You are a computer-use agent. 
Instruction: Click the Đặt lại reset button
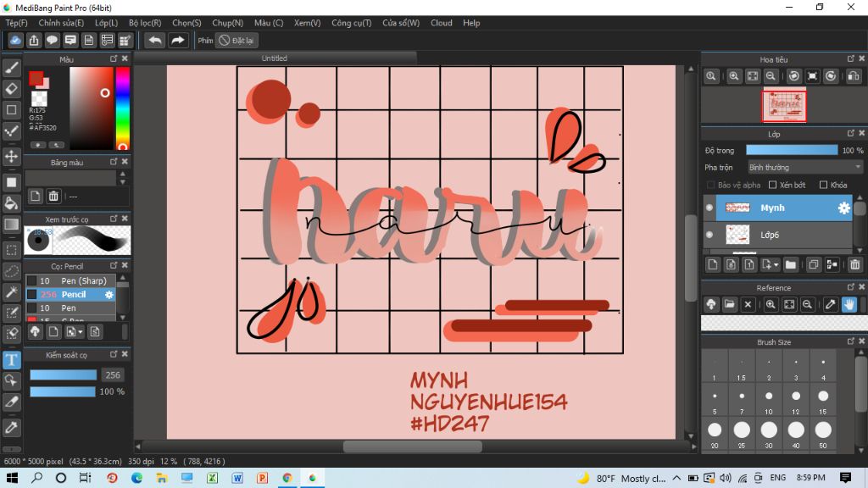click(x=237, y=41)
